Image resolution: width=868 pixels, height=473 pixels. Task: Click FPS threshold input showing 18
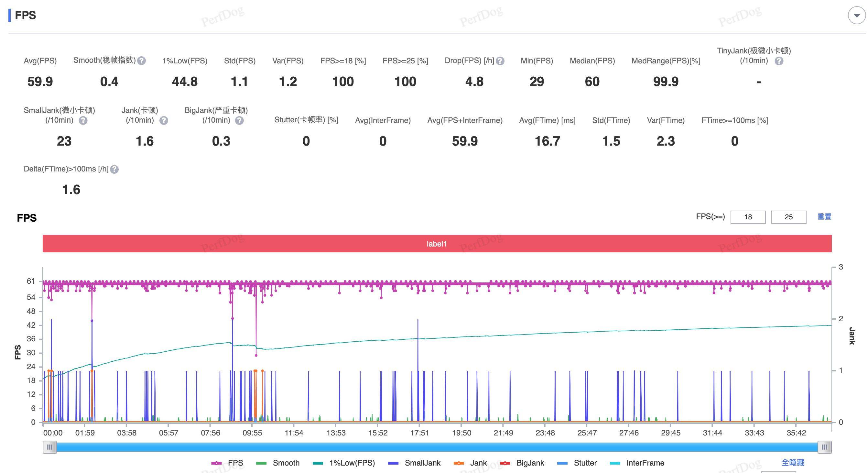[x=748, y=217]
